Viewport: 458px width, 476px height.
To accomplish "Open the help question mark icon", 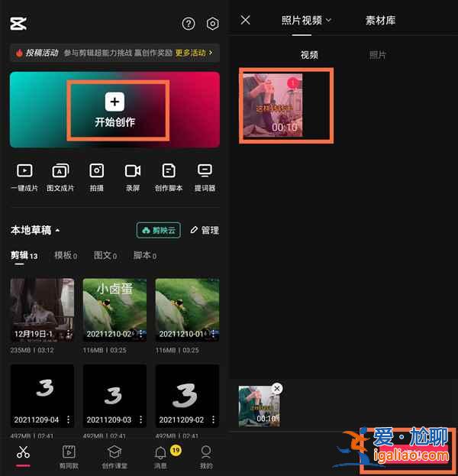I will (x=189, y=24).
